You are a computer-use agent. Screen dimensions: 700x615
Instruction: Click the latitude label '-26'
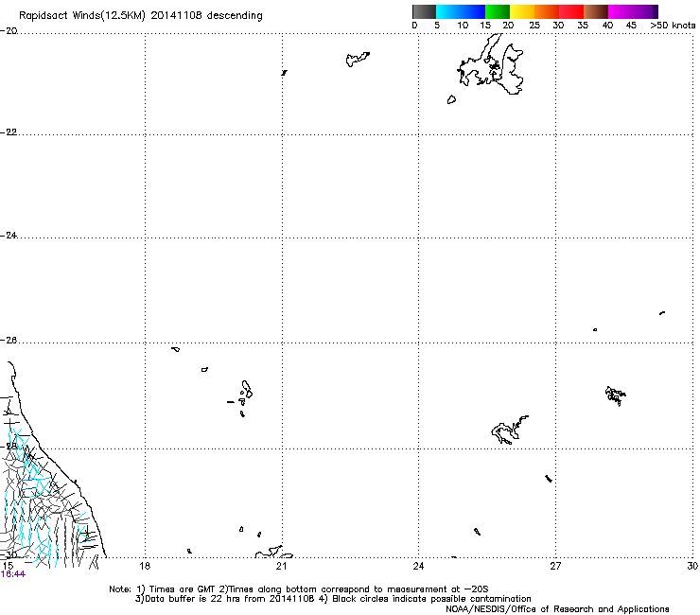point(9,341)
